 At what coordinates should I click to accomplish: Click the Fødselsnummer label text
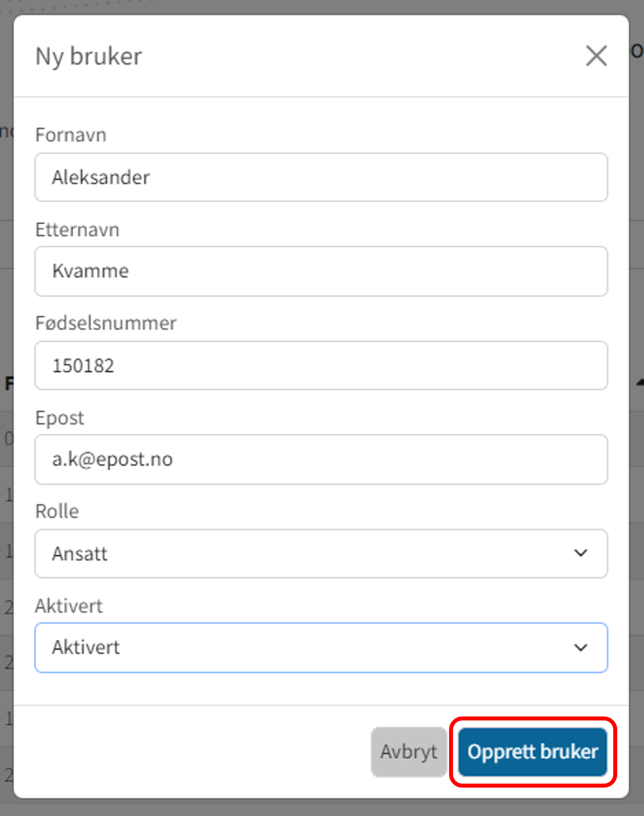[x=106, y=323]
